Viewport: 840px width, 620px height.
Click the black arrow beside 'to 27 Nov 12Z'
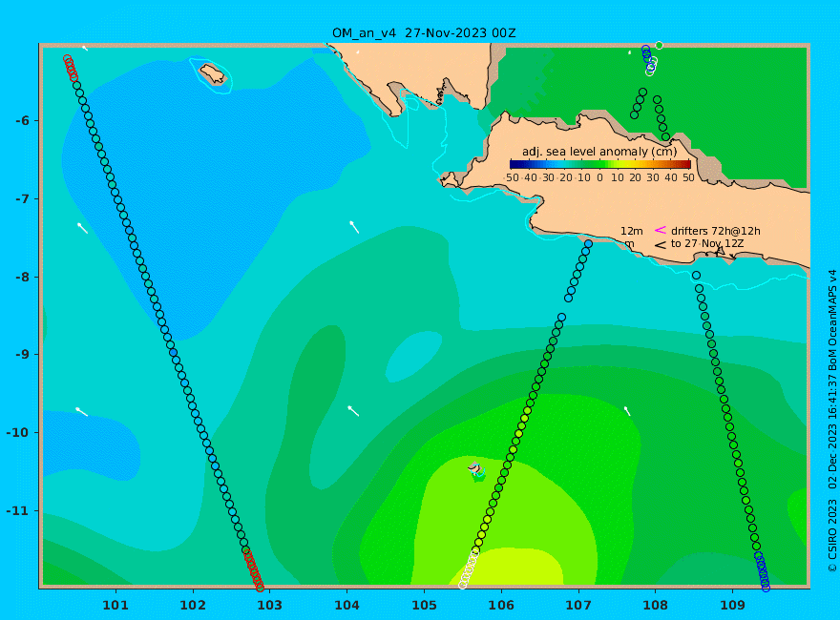pos(660,245)
